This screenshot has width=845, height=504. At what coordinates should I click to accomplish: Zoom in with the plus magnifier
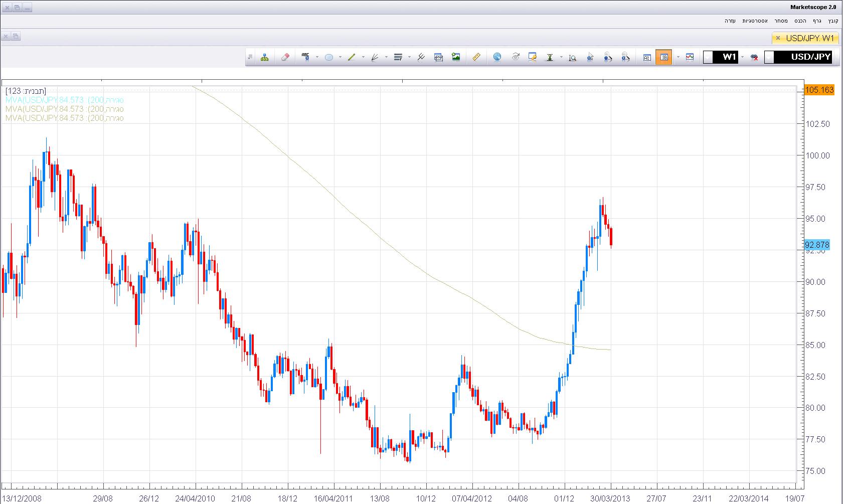[x=625, y=57]
